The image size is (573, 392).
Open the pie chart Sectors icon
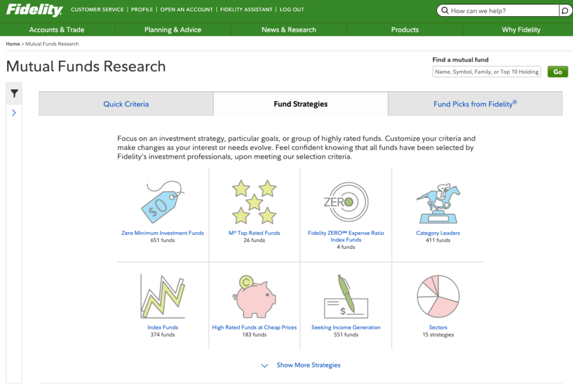(x=438, y=296)
